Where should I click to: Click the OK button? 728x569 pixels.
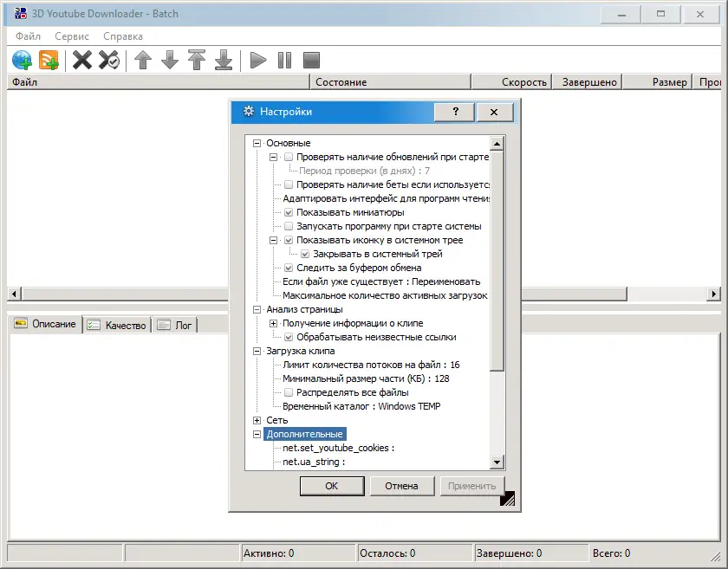click(x=332, y=486)
